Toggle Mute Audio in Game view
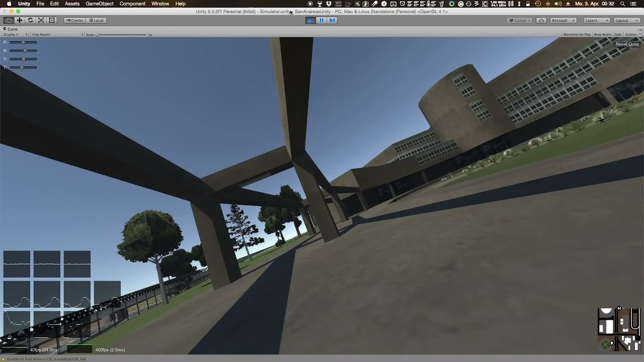644x362 pixels. pyautogui.click(x=602, y=34)
